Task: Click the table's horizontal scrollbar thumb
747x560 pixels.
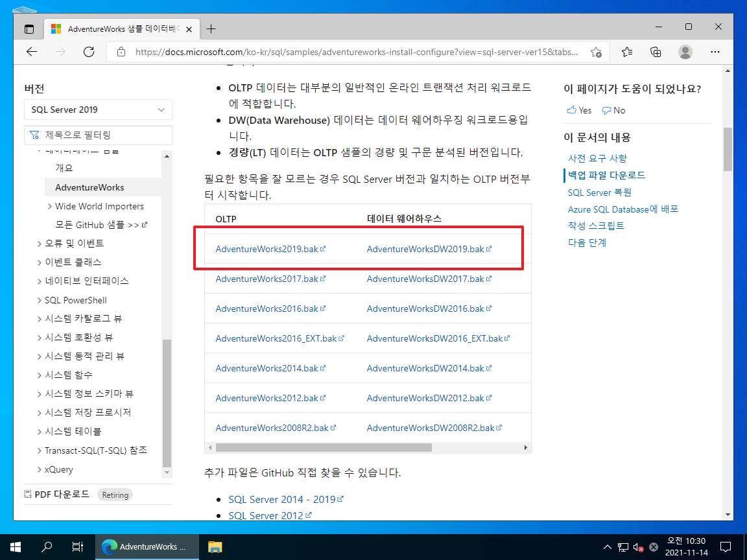Action: 324,448
